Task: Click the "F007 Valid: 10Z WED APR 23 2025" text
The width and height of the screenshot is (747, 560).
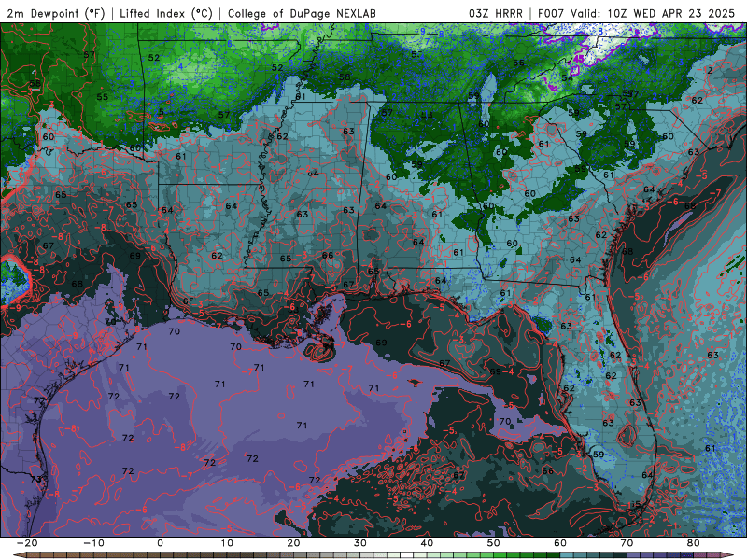Action: 636,13
